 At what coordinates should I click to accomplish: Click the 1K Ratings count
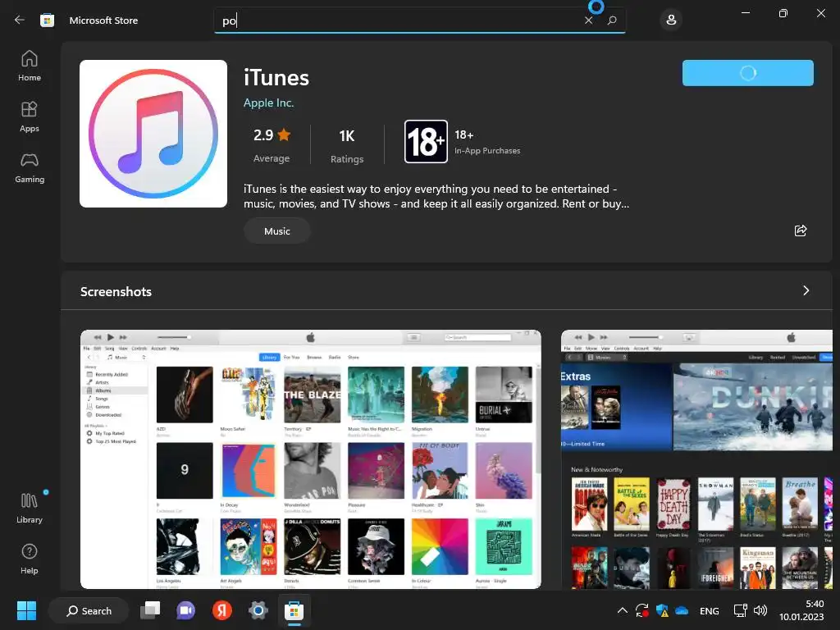click(347, 145)
